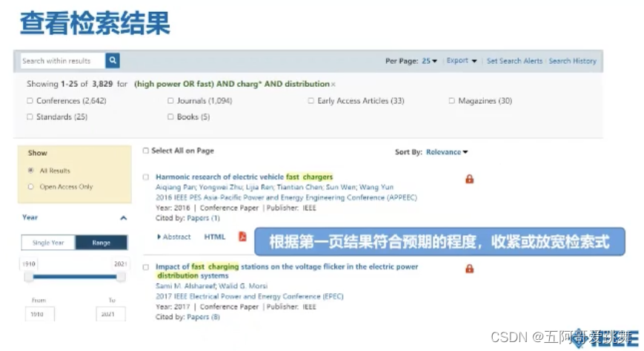Click the To year input field

[x=110, y=314]
